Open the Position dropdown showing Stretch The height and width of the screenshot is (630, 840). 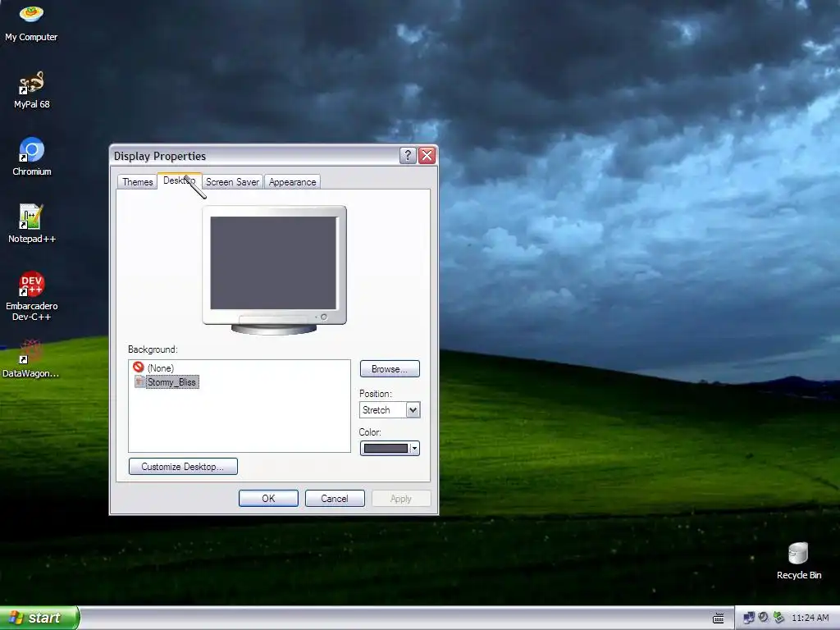pos(390,410)
